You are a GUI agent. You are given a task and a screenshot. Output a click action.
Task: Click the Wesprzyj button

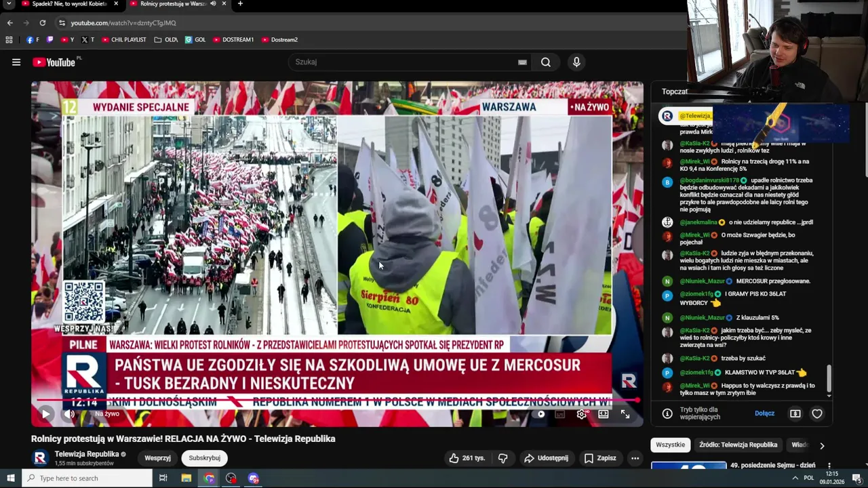[157, 458]
